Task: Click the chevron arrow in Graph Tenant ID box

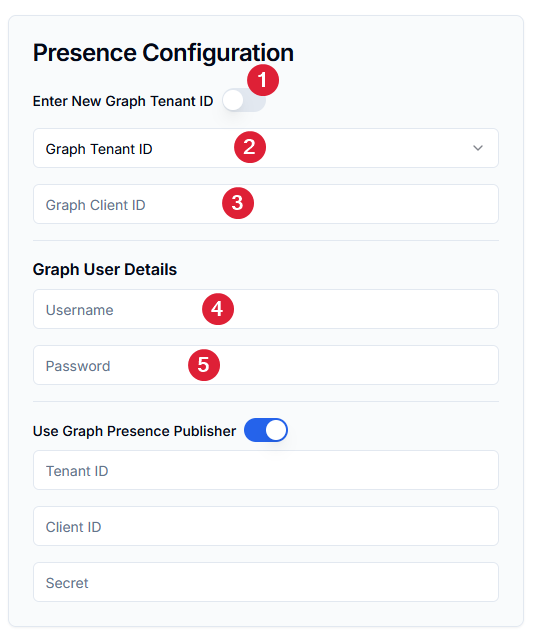Action: tap(478, 148)
